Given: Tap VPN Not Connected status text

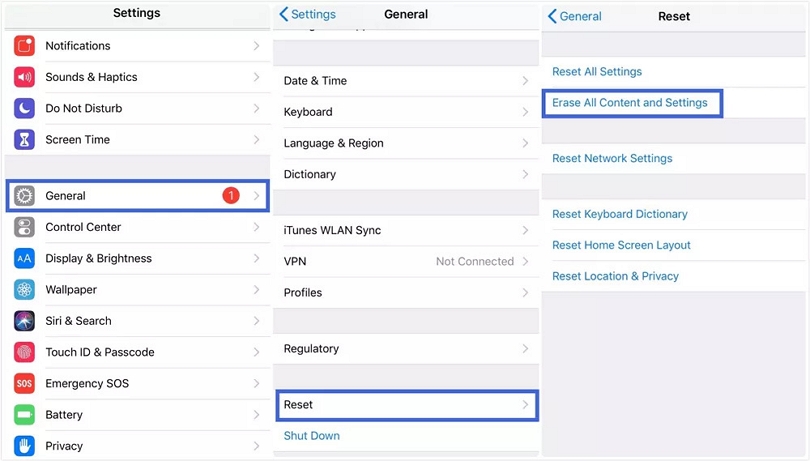Looking at the screenshot, I should 475,262.
